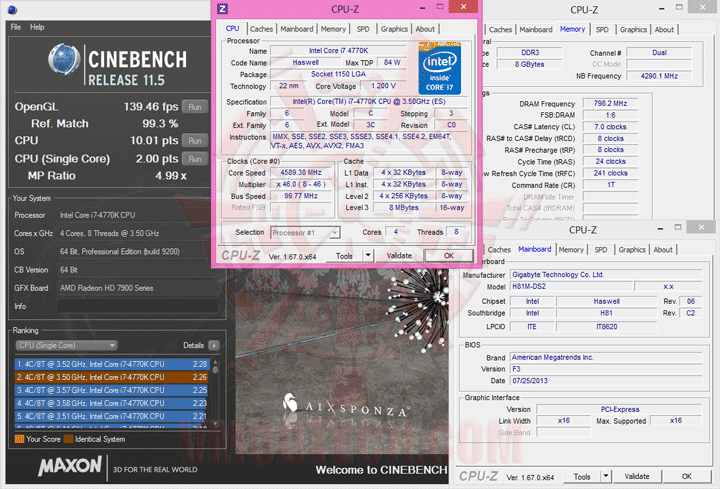Click Manufacturer Gigabyte Technology Co. Ltd. field

click(606, 275)
